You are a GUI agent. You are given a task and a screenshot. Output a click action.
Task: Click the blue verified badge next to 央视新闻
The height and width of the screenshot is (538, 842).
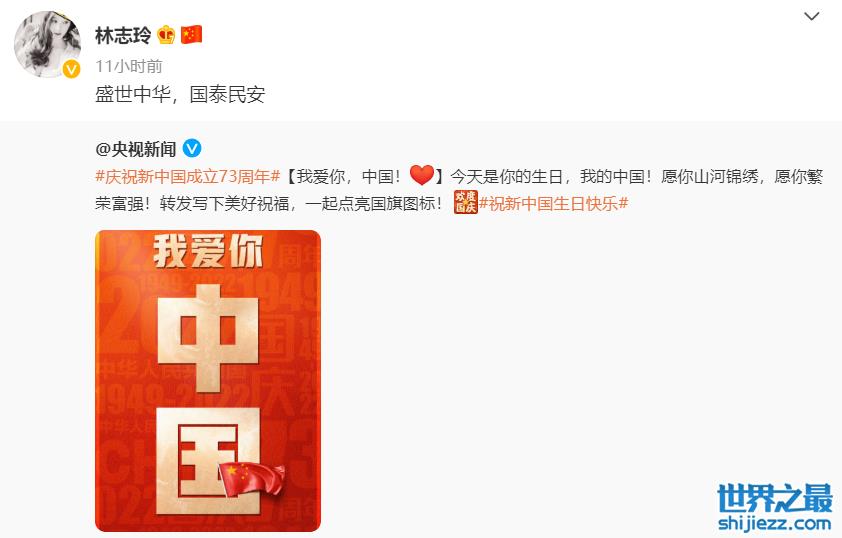[x=192, y=148]
